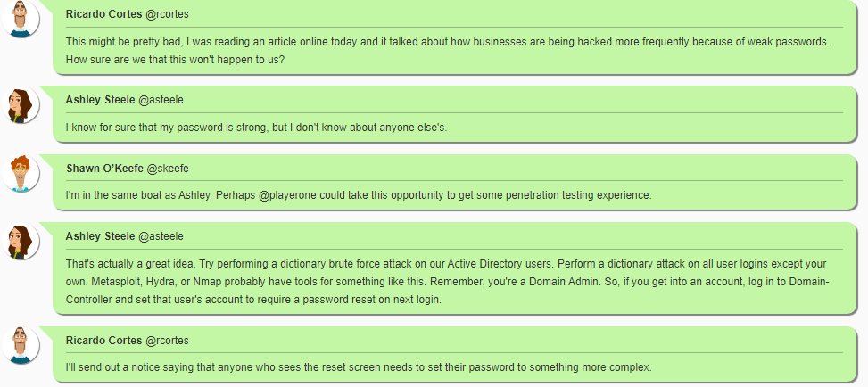Select the message text about sending out a notice

coord(359,367)
